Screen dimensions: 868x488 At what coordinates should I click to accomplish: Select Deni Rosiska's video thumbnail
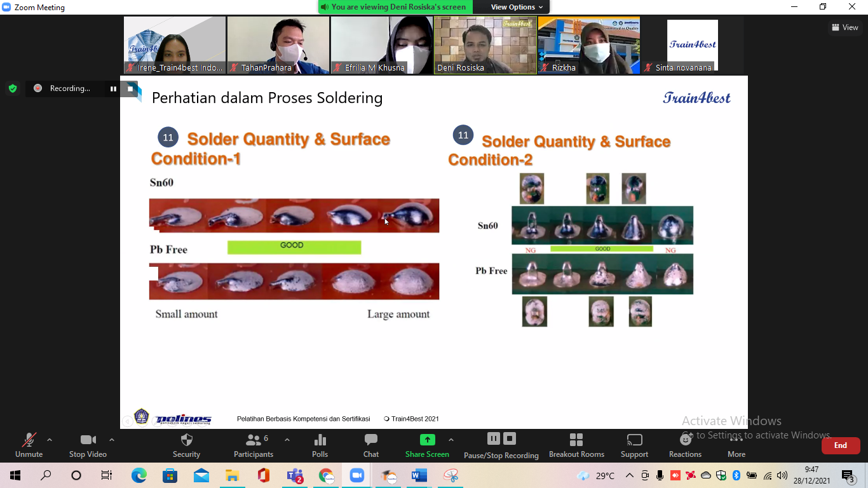[x=485, y=46]
